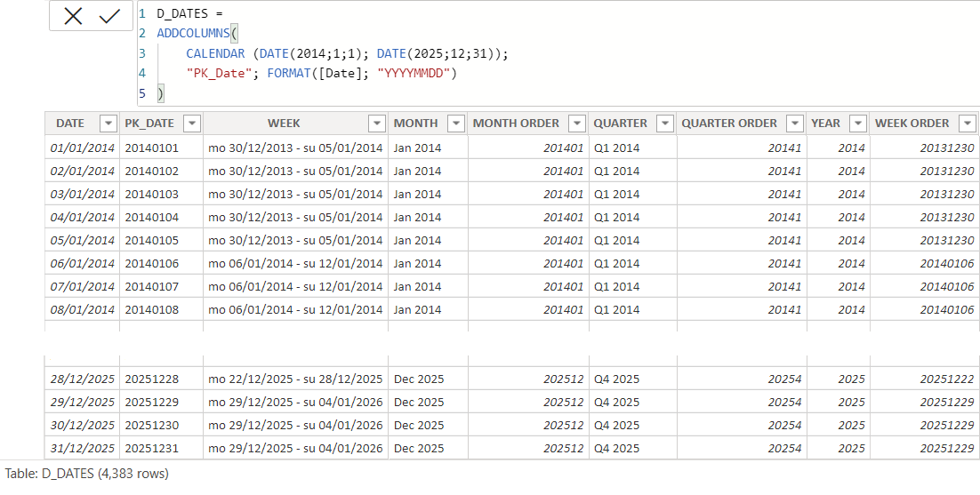This screenshot has width=980, height=495.
Task: Open the MONTH column filter dropdown
Action: coord(456,124)
